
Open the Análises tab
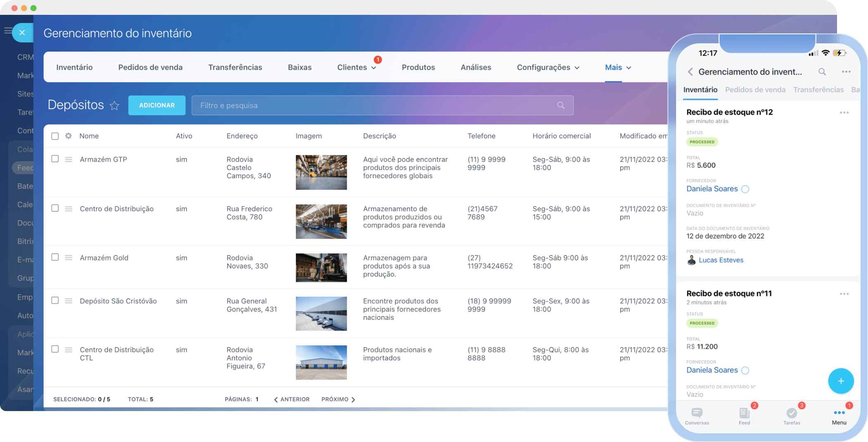(475, 67)
